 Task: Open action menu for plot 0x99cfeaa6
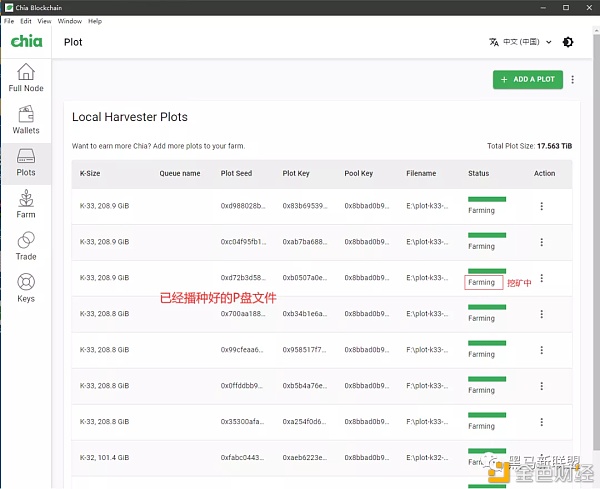click(x=541, y=350)
